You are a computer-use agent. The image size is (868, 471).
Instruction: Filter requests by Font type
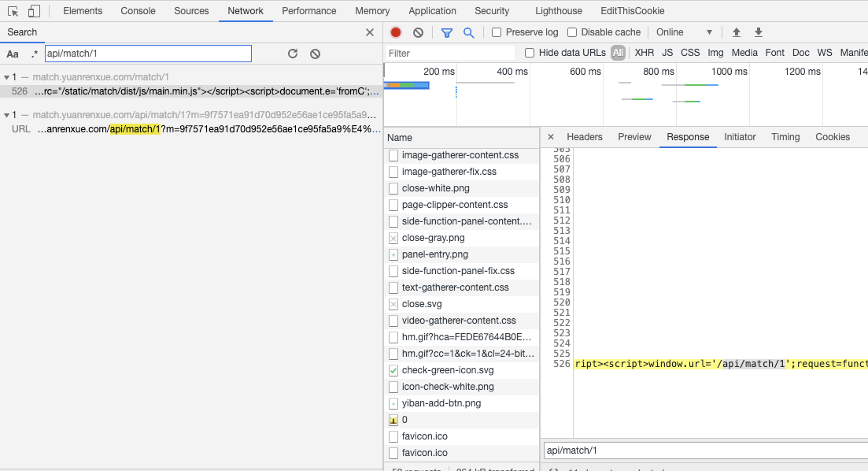coord(774,53)
